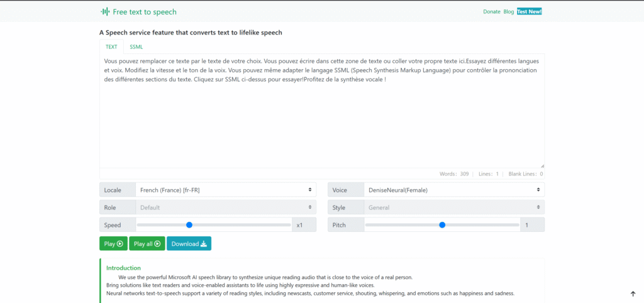
Task: Switch to the SSML tab
Action: coord(136,47)
